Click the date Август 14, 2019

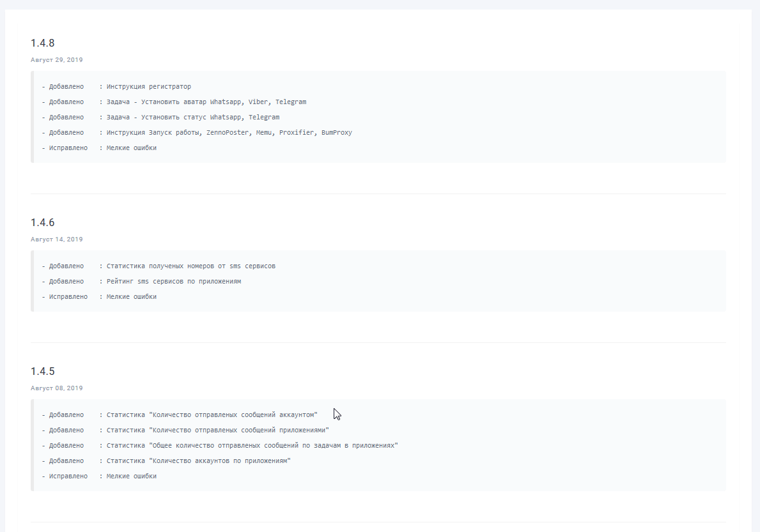coord(56,239)
